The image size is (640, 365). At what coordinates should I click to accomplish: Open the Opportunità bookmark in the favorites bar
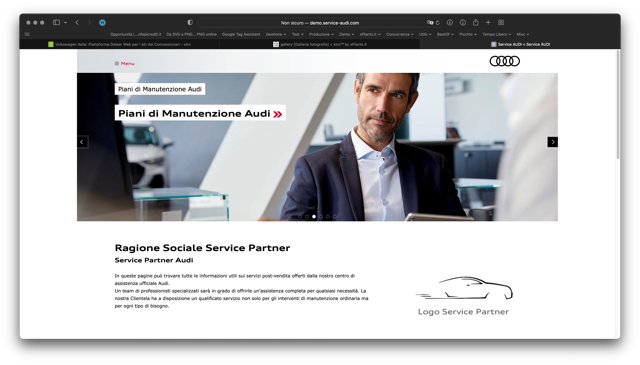click(x=136, y=34)
